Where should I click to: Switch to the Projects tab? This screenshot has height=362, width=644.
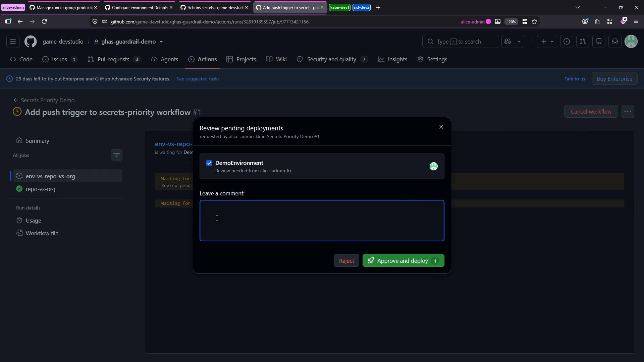coord(241,59)
